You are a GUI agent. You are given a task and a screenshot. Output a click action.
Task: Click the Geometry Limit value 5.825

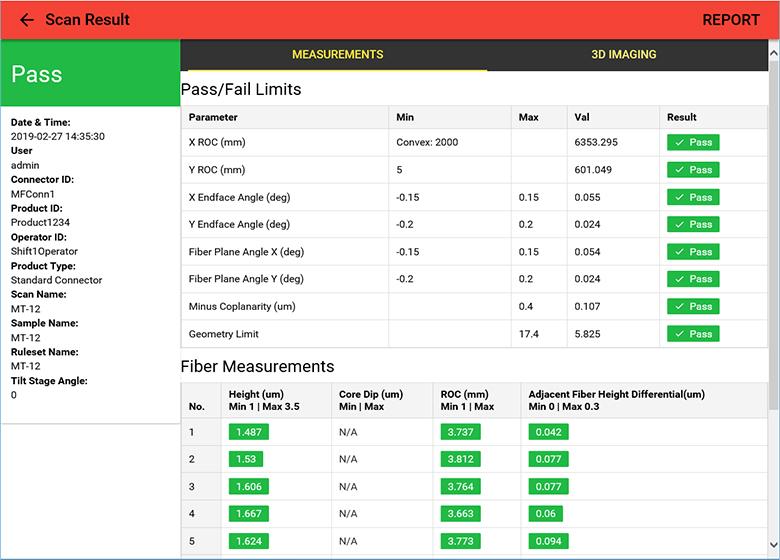click(x=587, y=334)
